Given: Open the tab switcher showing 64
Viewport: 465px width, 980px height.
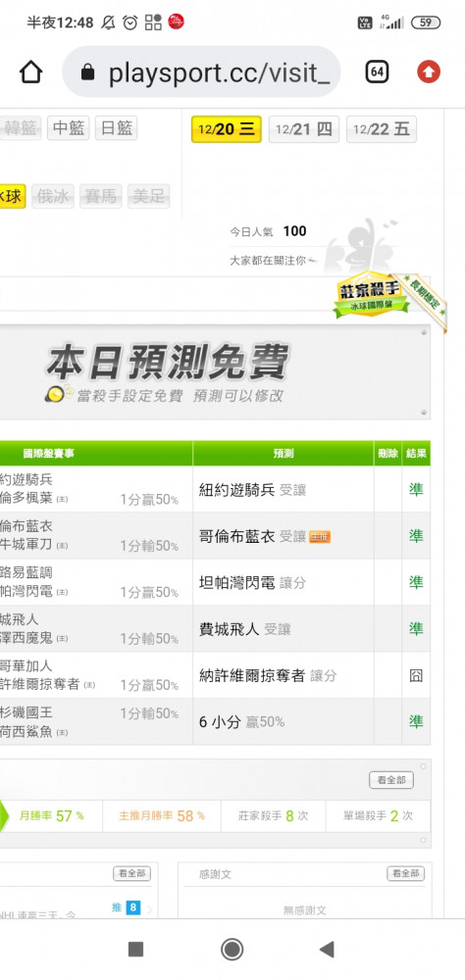Looking at the screenshot, I should coord(377,73).
